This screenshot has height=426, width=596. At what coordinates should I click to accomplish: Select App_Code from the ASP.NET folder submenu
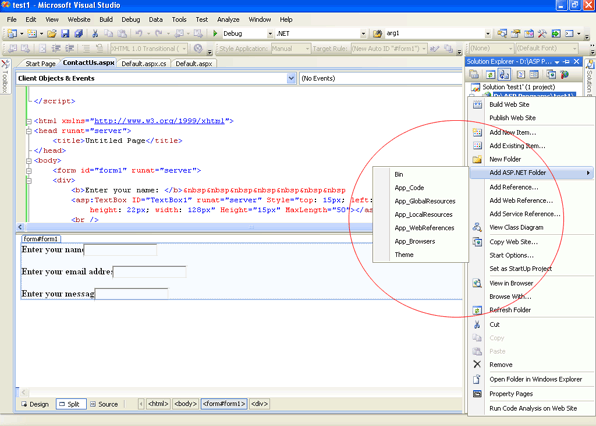[x=420, y=188]
